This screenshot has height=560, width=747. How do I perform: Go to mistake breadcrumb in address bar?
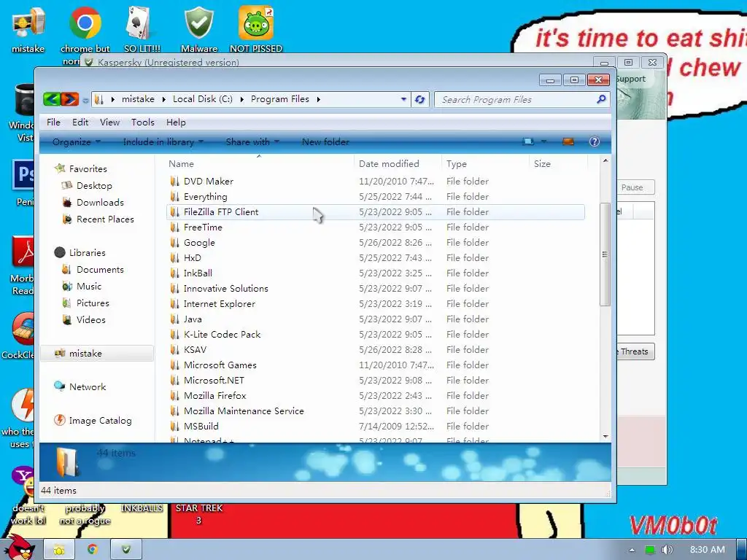[138, 99]
